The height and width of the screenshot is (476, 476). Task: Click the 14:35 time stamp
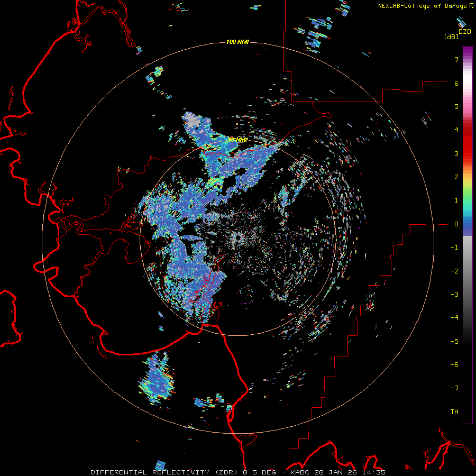point(374,472)
